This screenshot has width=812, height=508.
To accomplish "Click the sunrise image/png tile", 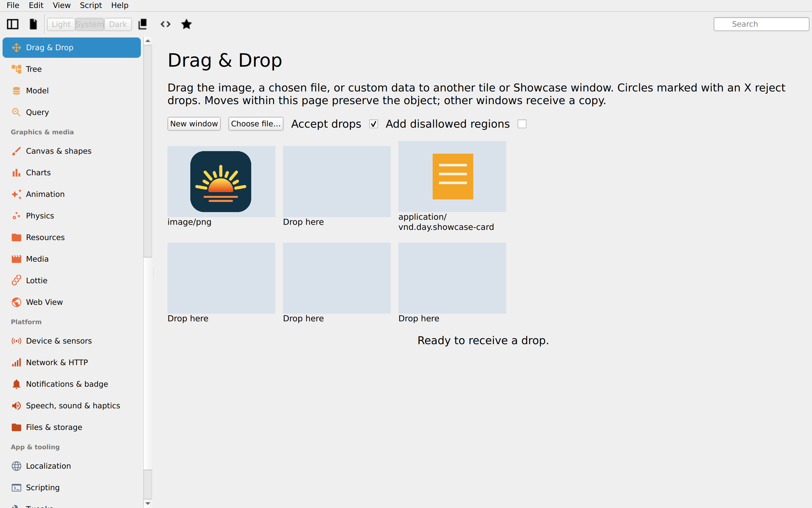I will point(221,181).
